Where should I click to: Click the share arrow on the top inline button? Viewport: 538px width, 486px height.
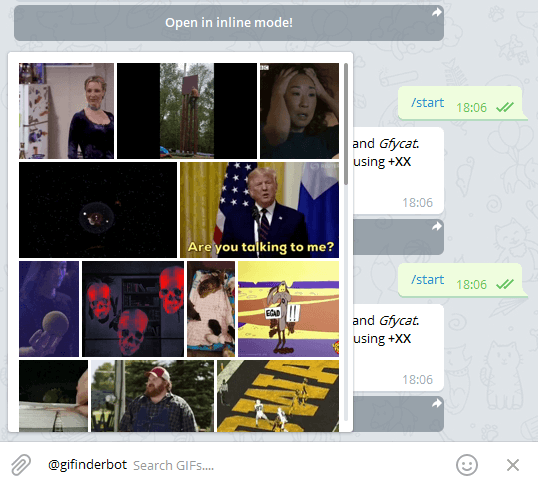tap(436, 13)
